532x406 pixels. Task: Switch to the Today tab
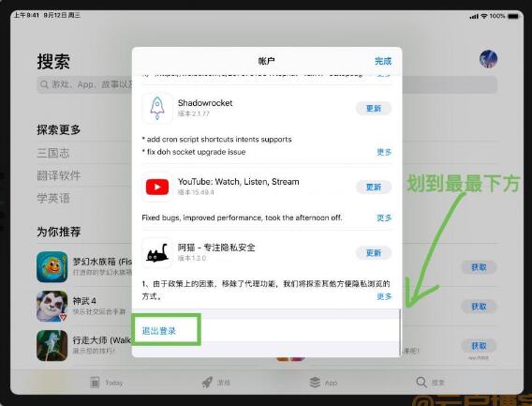point(106,383)
